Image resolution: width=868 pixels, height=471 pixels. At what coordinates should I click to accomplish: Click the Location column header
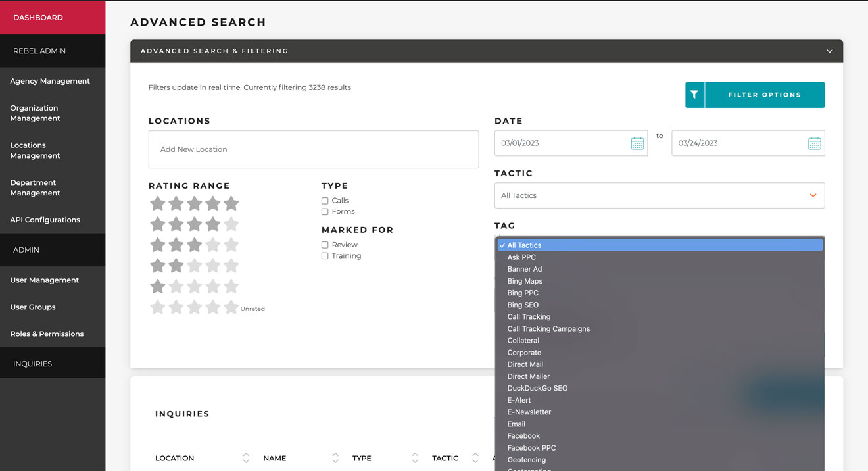coord(174,459)
